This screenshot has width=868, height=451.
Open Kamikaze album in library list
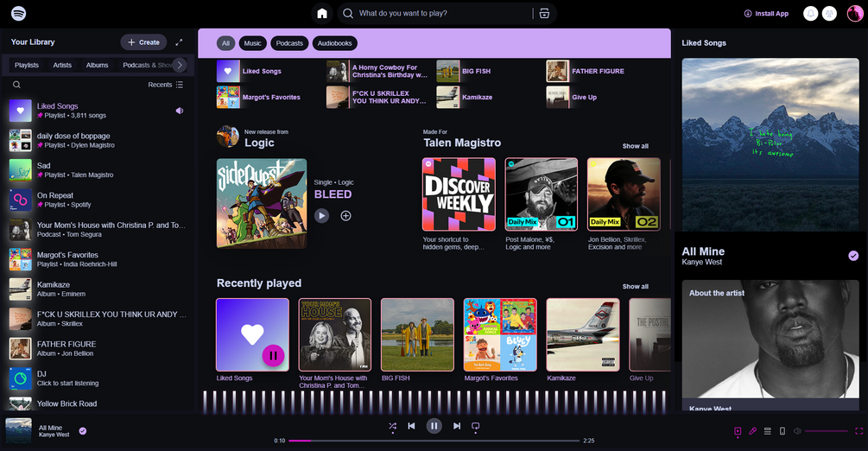point(98,289)
